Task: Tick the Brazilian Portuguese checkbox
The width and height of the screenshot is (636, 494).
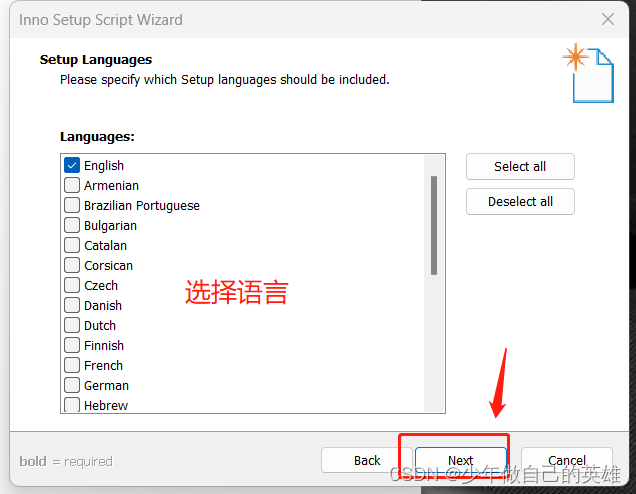Action: 72,205
